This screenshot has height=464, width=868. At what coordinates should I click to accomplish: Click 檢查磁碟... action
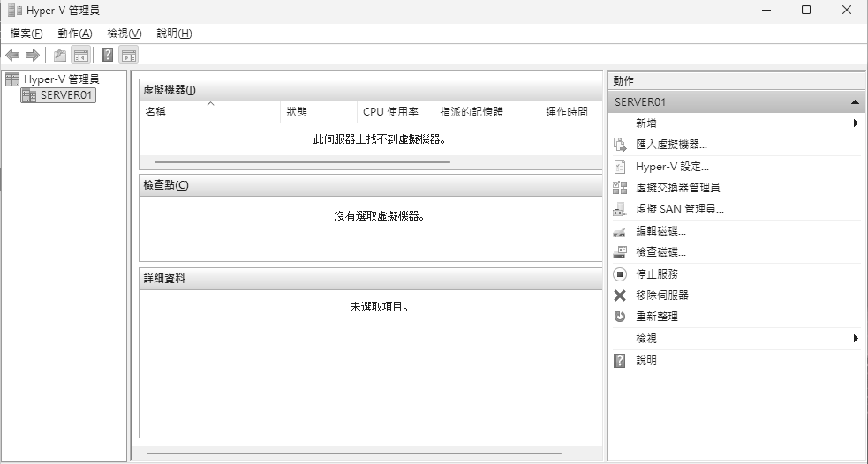coord(661,253)
